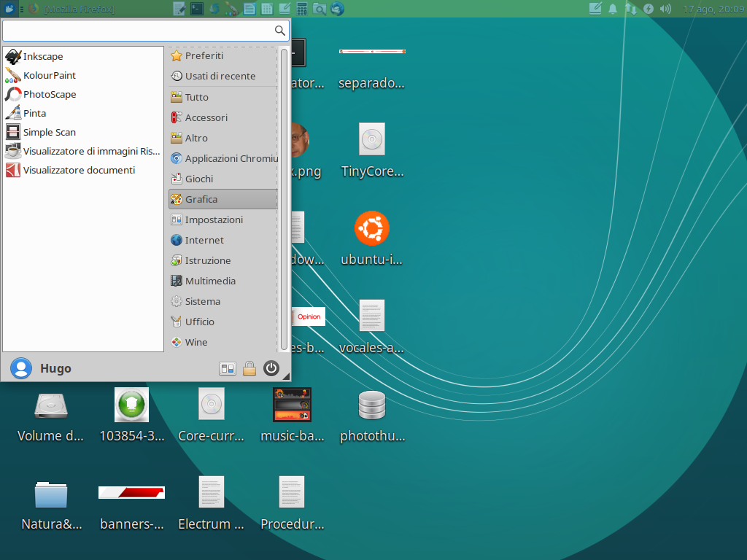Start PhotoScape from the menu

tap(83, 94)
